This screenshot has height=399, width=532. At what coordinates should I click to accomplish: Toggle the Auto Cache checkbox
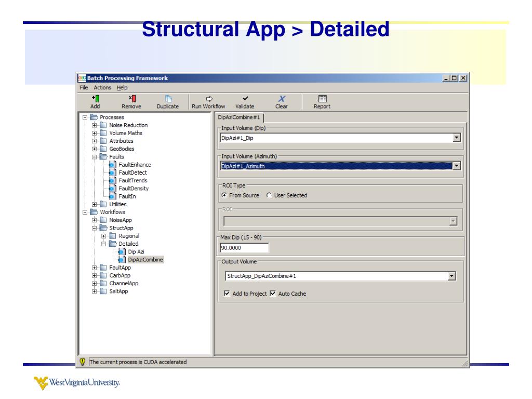[273, 294]
